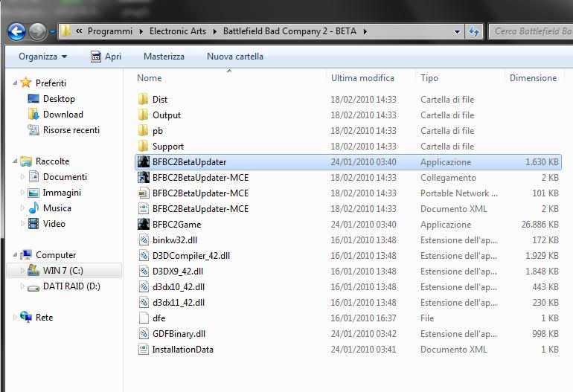Select the Dist folder icon
Screen dimensions: 573x392
(x=143, y=100)
